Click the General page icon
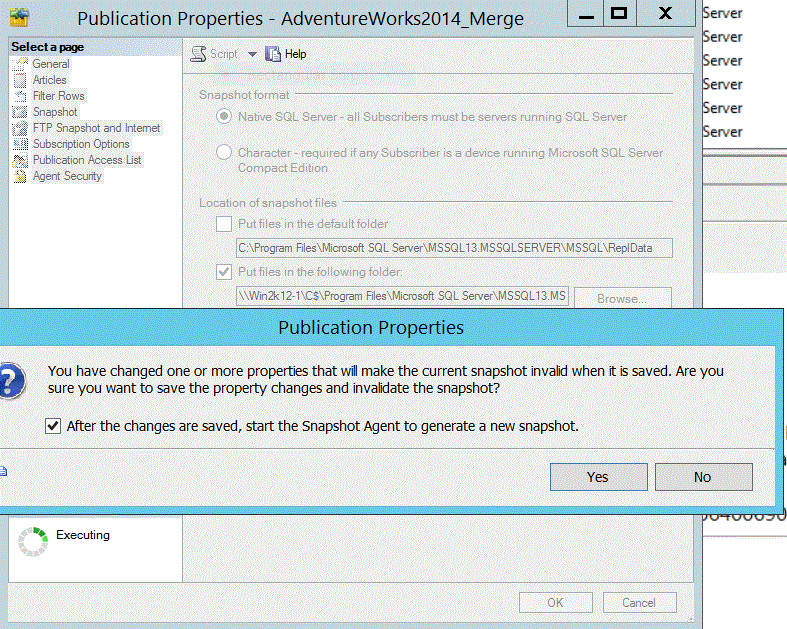 click(x=20, y=64)
